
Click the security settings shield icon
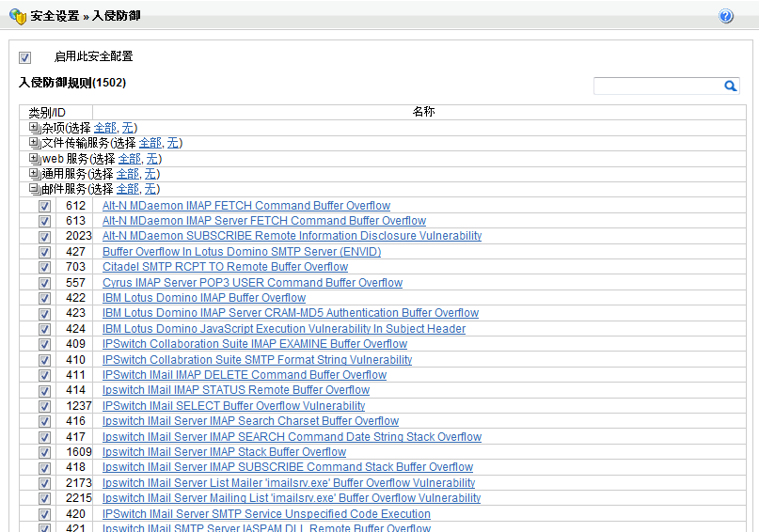click(x=16, y=16)
